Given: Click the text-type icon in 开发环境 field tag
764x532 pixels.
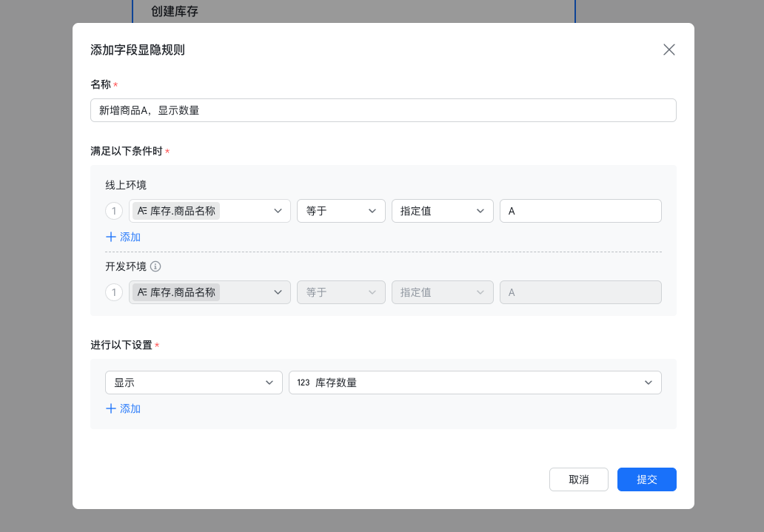Looking at the screenshot, I should coord(141,292).
